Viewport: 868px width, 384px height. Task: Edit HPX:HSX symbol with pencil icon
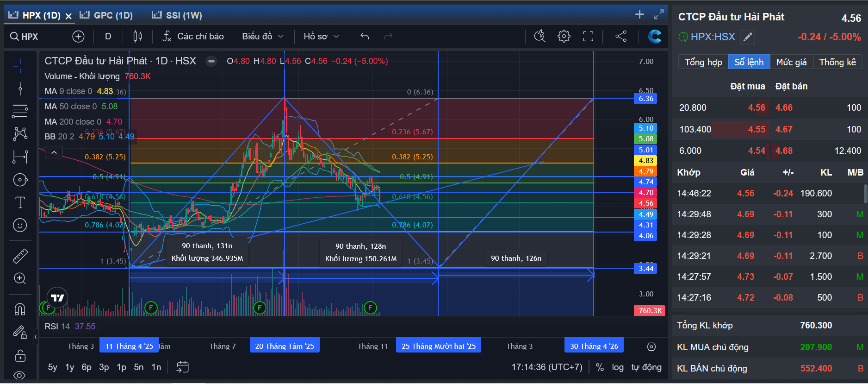(x=747, y=37)
